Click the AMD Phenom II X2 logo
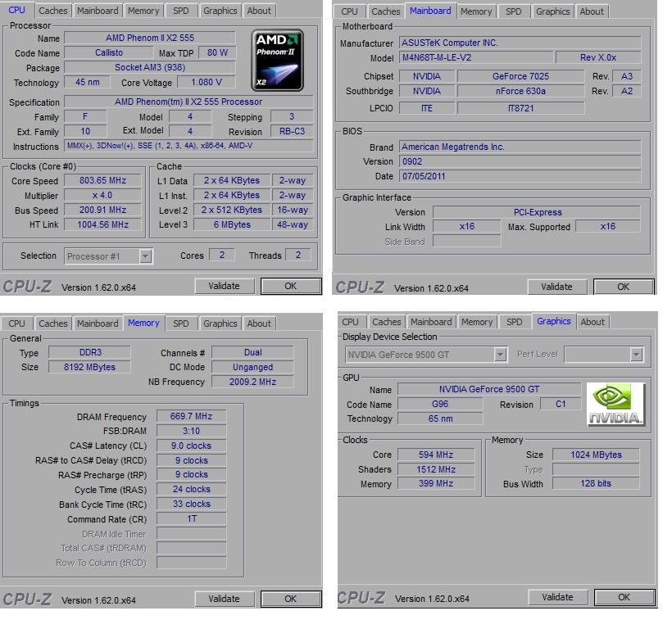 pos(277,61)
